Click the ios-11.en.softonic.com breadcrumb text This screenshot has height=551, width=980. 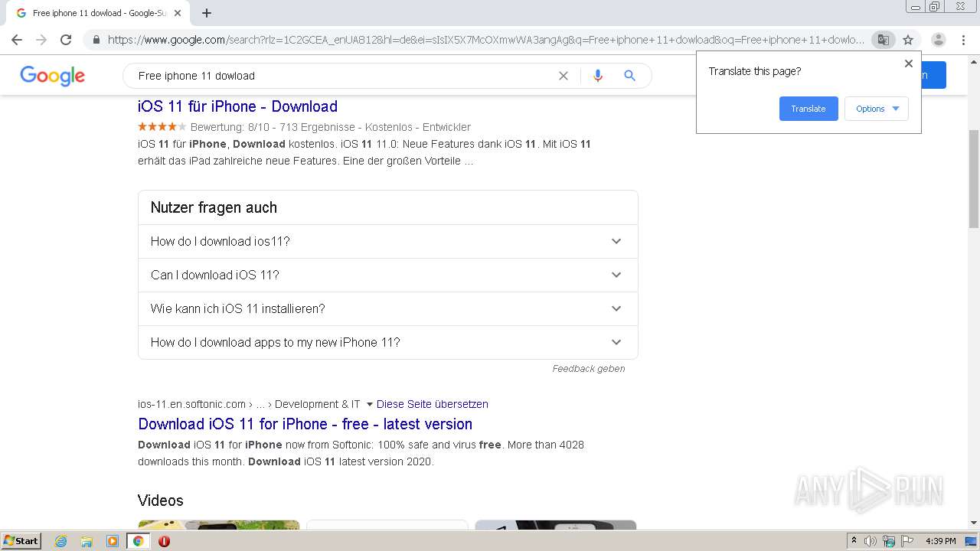191,404
